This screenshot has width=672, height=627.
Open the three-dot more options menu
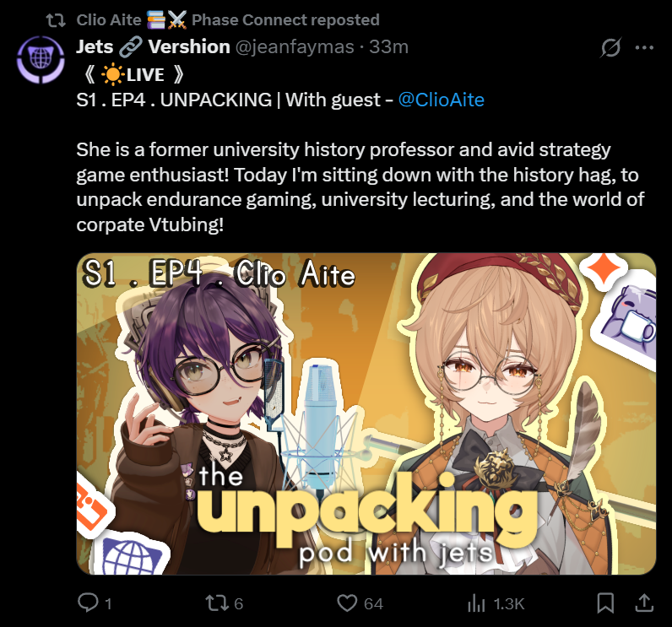click(644, 47)
